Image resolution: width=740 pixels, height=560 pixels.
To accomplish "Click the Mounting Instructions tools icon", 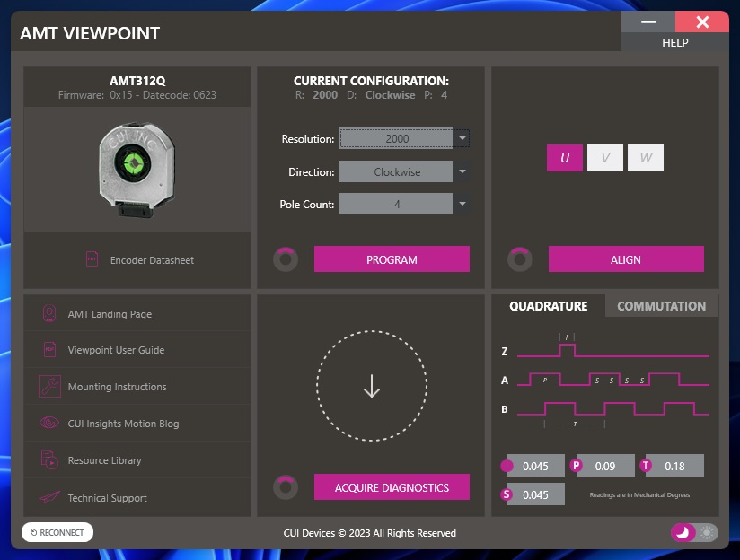I will point(49,387).
